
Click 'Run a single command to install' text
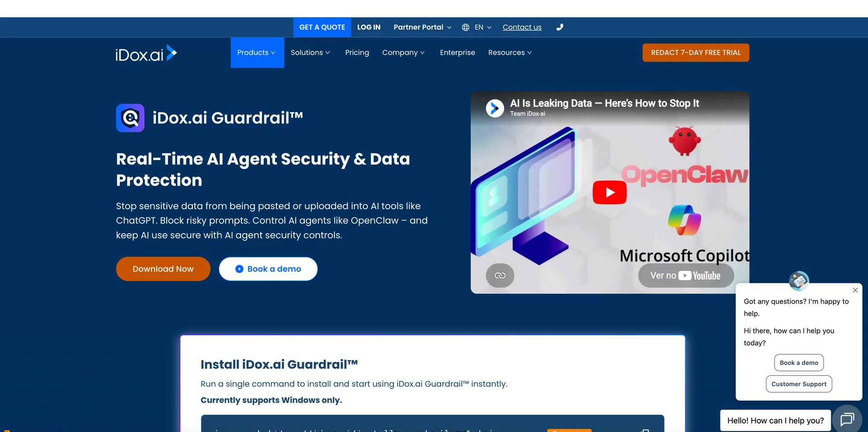354,384
